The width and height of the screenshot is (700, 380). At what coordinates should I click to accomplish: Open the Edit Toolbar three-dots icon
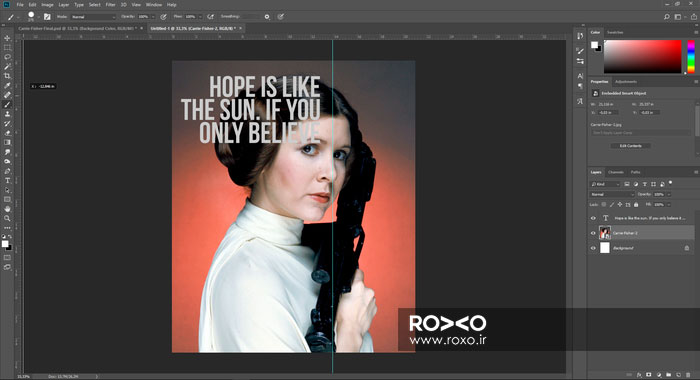(7, 228)
